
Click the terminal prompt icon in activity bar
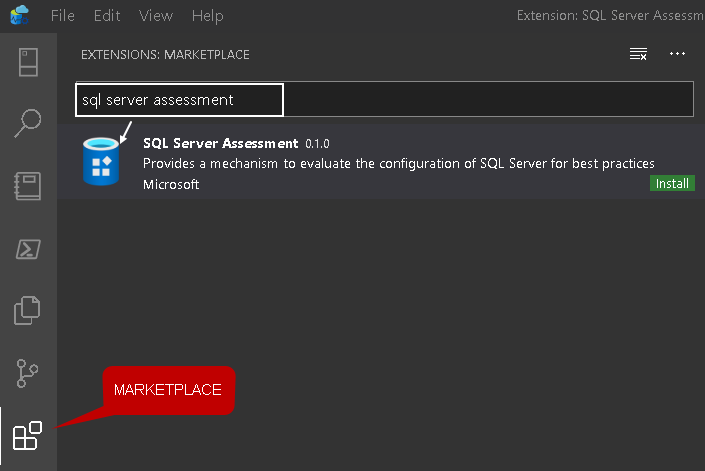[28, 249]
